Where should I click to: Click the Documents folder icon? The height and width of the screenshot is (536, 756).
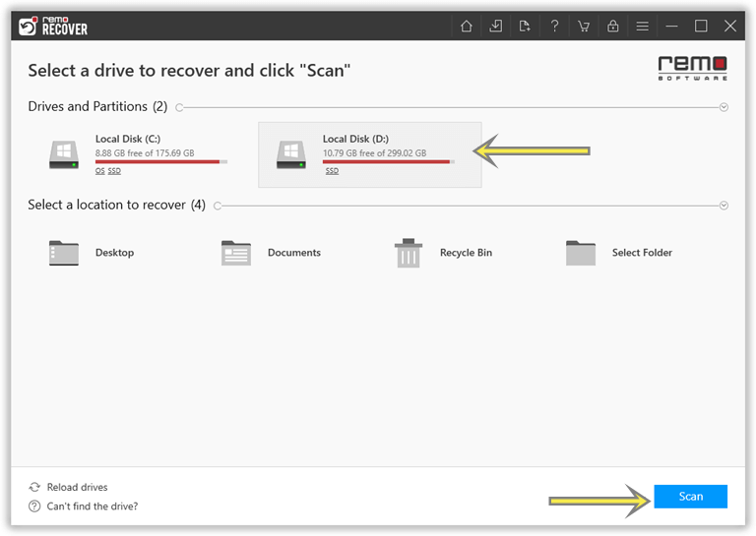coord(236,253)
